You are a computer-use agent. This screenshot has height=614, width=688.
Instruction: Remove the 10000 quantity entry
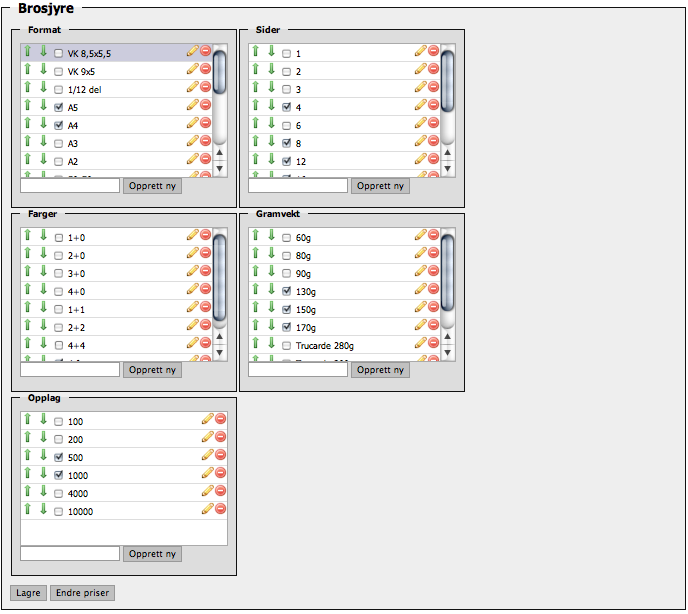[221, 510]
